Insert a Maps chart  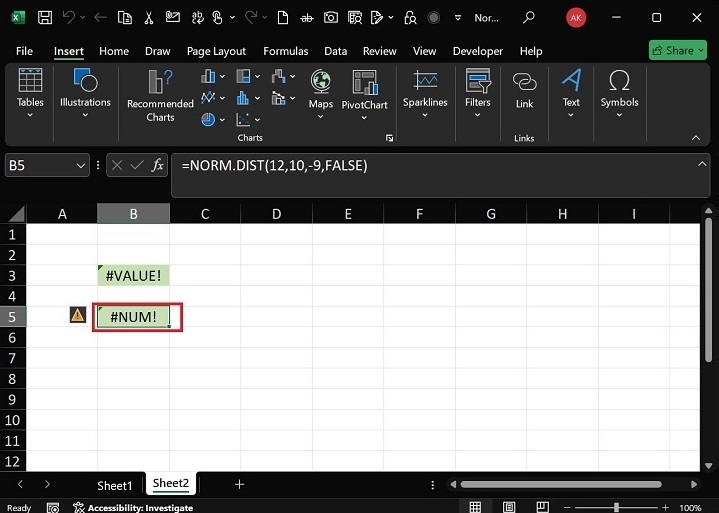[320, 90]
